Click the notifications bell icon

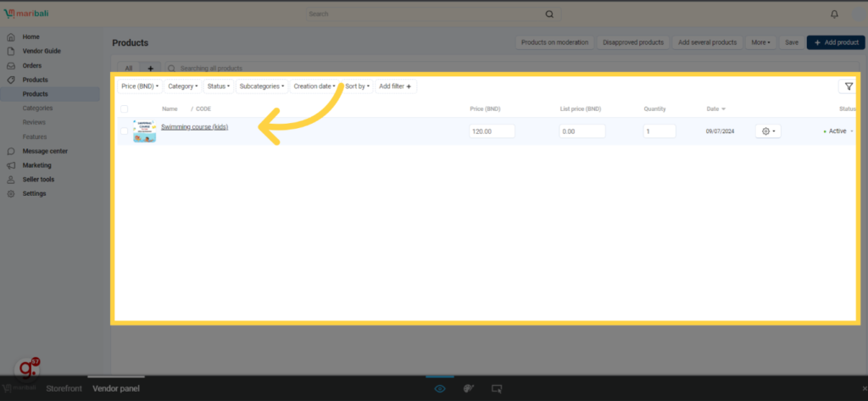point(834,14)
